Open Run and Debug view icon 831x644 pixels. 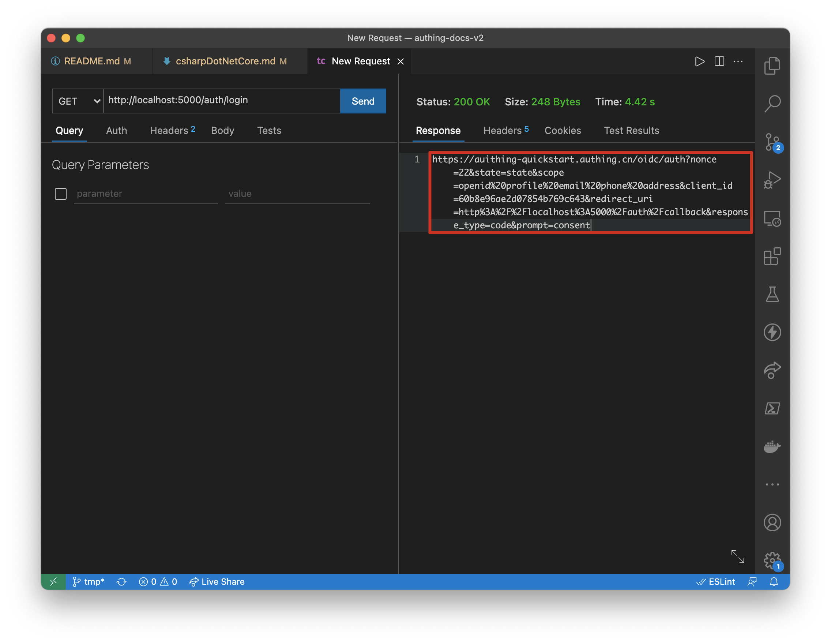pos(772,180)
